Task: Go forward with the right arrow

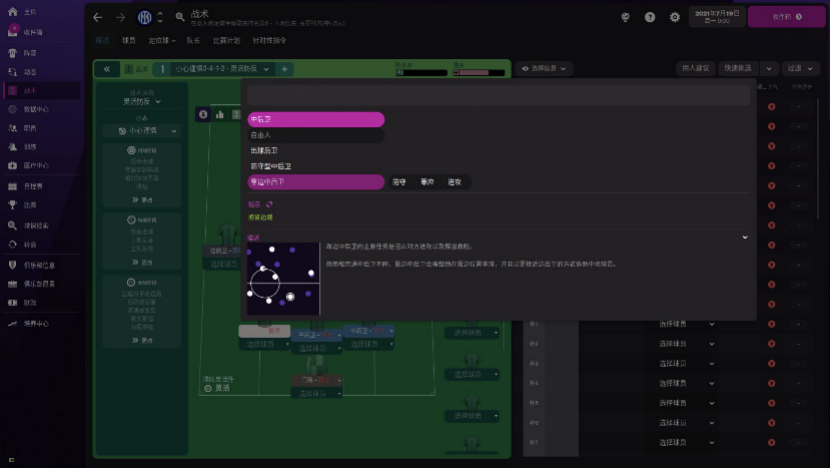Action: coord(120,18)
